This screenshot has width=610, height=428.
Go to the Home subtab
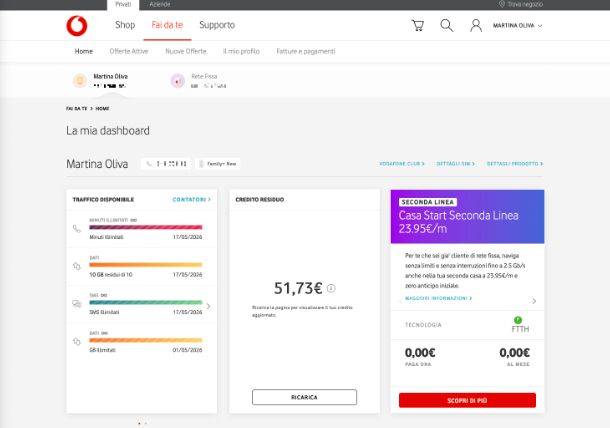pos(84,51)
